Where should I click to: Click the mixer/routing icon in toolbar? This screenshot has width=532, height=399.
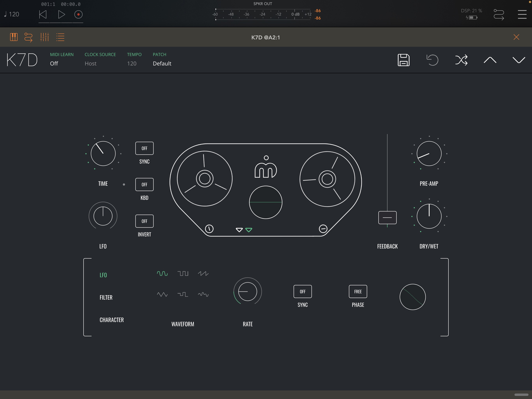[x=44, y=37]
